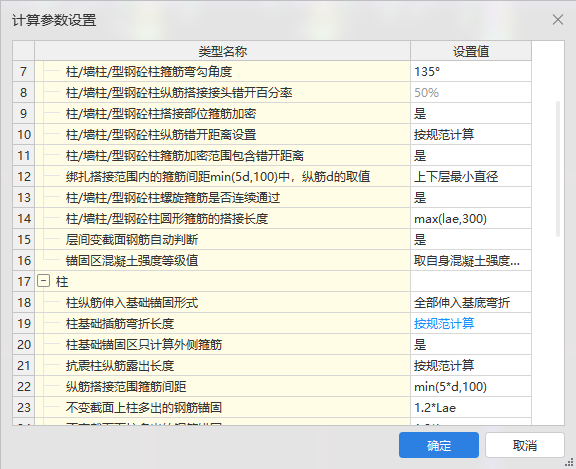Close the 计算参数设置 dialog
576x469 pixels.
(558, 19)
